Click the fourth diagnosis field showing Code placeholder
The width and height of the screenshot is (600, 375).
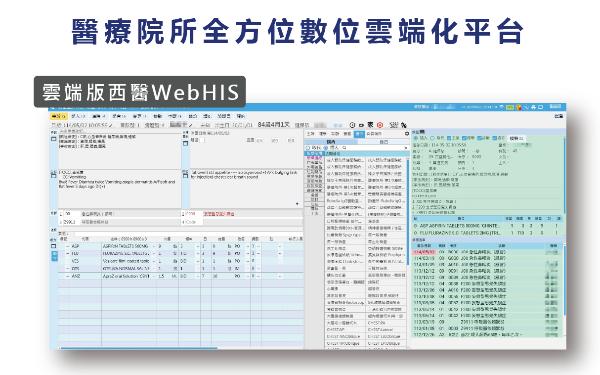194,222
